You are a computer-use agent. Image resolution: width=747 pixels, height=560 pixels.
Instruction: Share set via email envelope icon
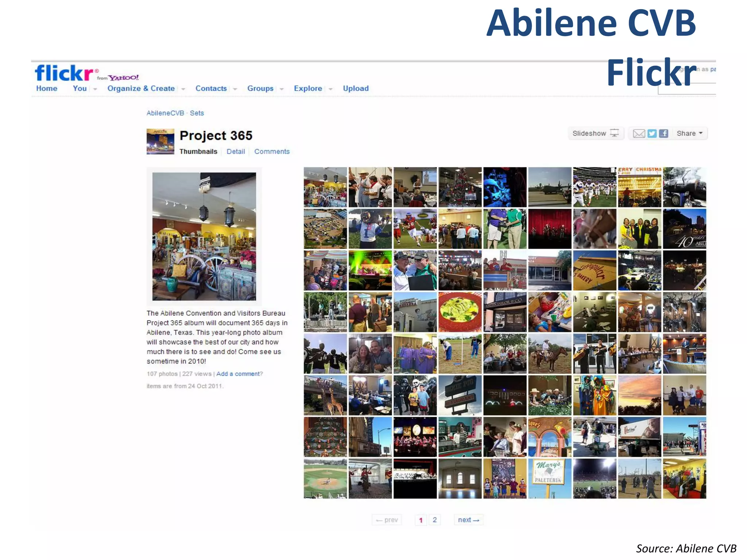click(639, 133)
